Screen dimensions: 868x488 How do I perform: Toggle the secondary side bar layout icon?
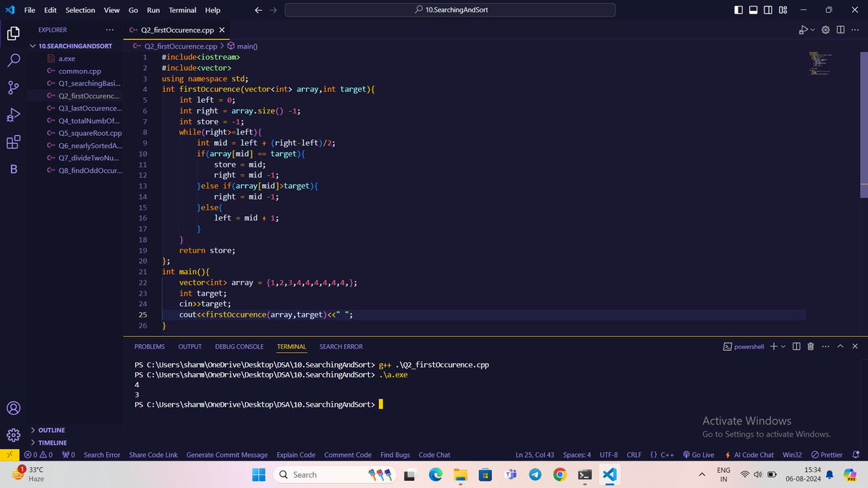(x=767, y=10)
